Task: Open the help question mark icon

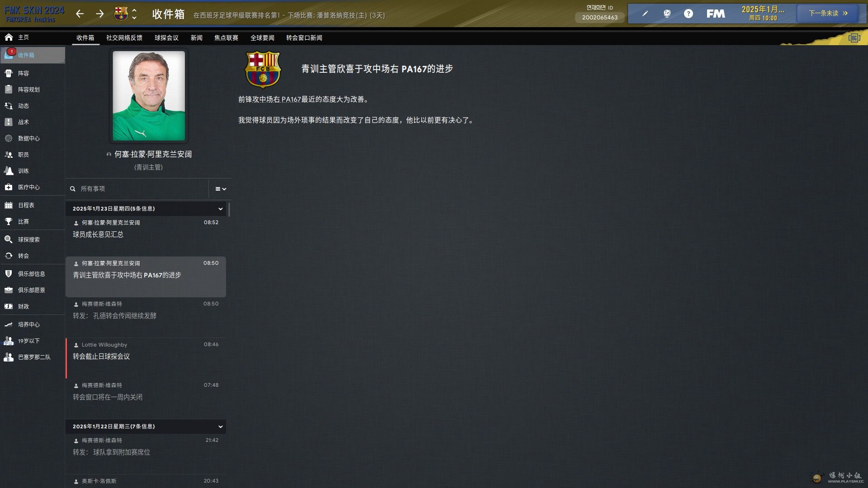Action: [688, 14]
